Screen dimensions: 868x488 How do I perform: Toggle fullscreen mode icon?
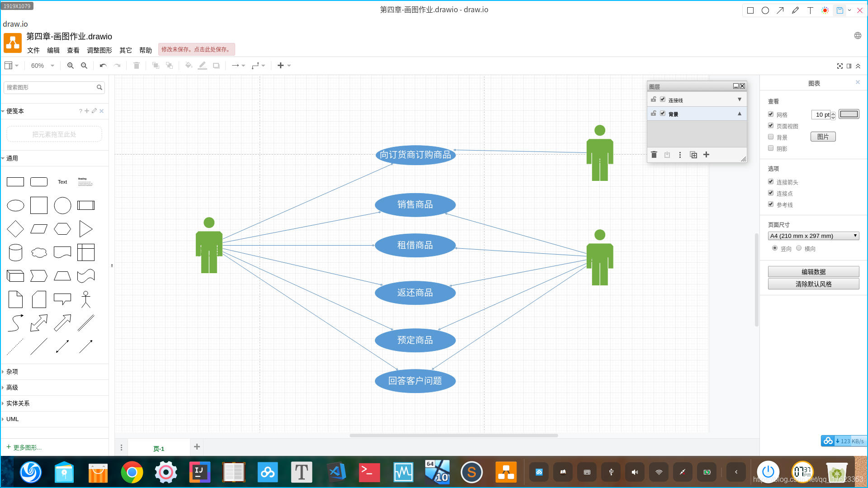click(x=840, y=66)
